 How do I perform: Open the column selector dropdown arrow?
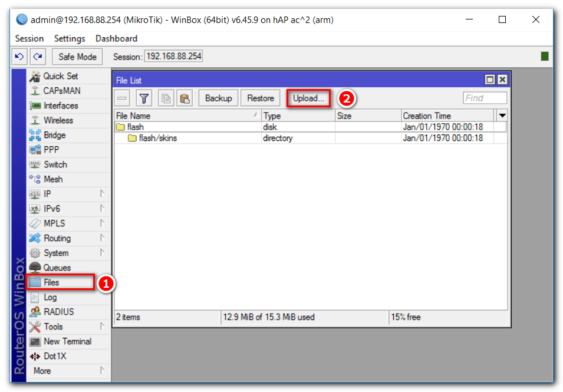point(502,116)
